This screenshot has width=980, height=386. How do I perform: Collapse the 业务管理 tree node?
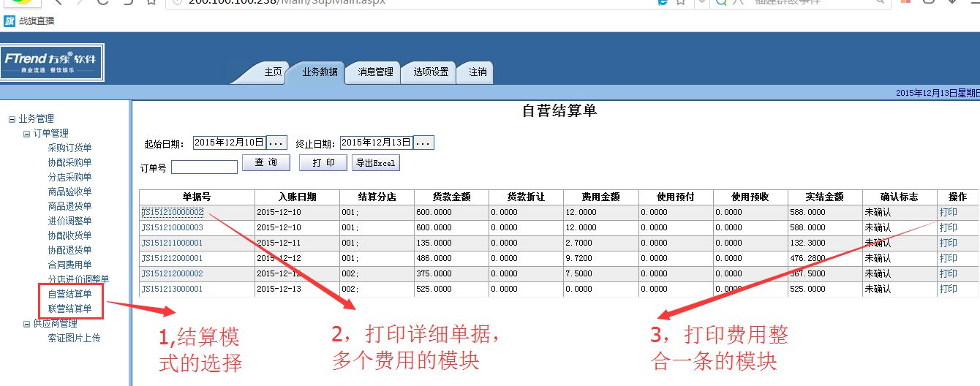click(x=12, y=119)
